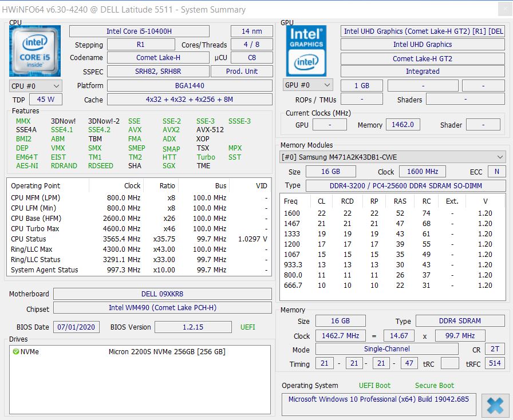Image resolution: width=513 pixels, height=420 pixels.
Task: Select the DDR4-3200 / PC4-25600 module type field
Action: click(406, 186)
